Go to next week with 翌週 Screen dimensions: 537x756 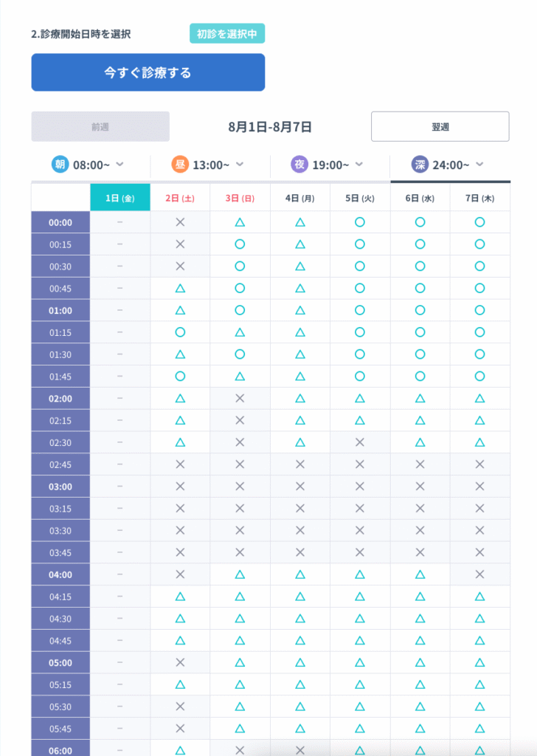coord(440,127)
